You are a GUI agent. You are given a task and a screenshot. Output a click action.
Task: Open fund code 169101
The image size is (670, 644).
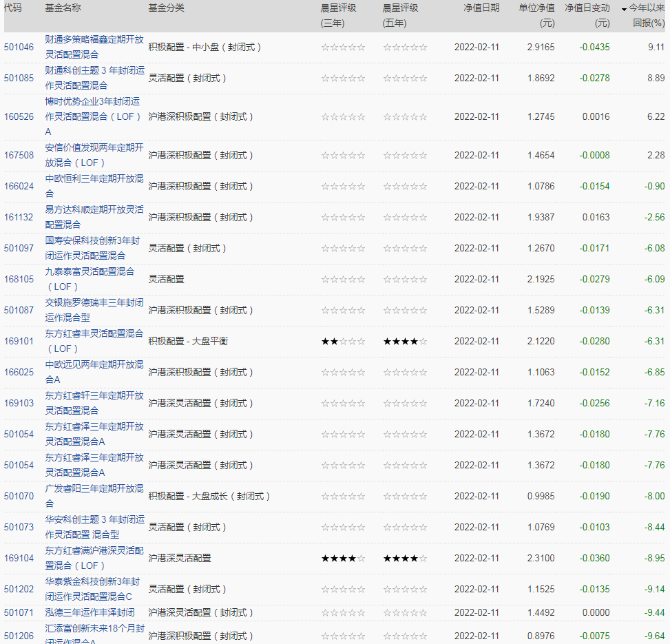point(19,341)
